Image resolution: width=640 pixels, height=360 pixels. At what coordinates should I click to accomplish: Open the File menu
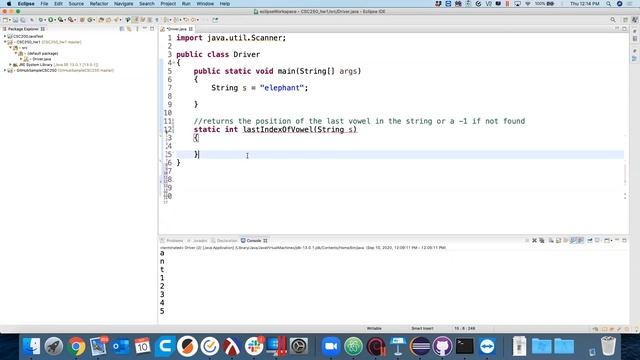click(x=44, y=4)
